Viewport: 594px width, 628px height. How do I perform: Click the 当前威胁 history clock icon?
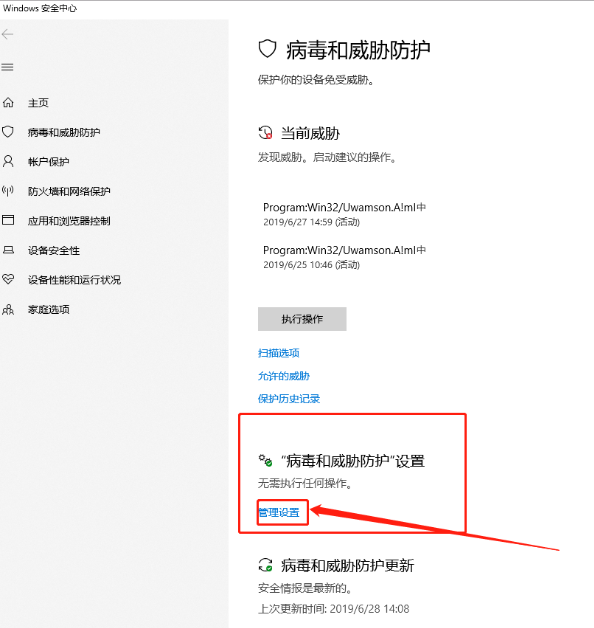click(265, 133)
